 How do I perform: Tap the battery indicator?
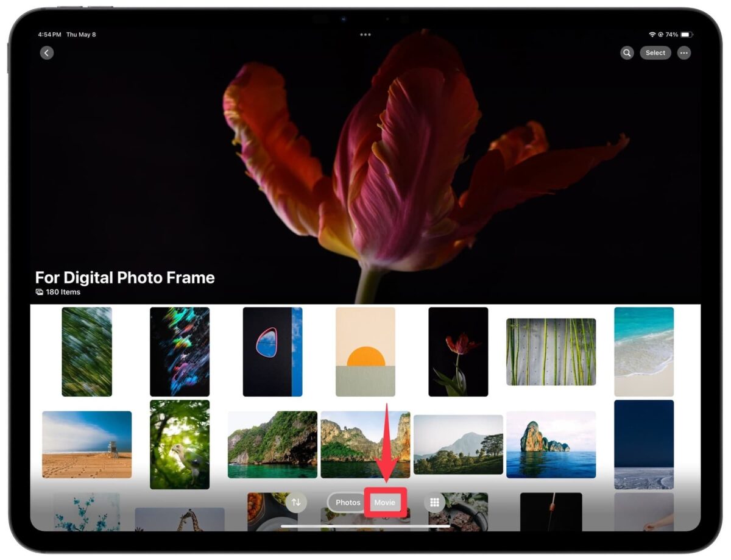(687, 35)
